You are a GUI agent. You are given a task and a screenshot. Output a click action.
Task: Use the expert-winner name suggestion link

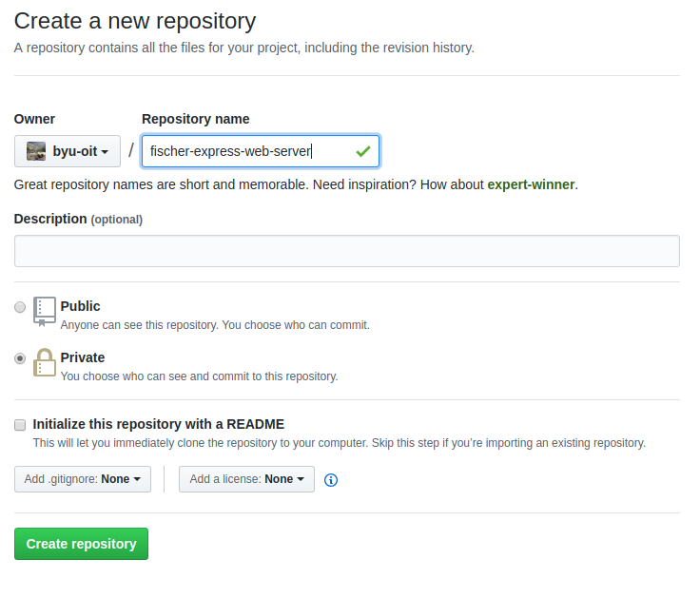point(531,184)
